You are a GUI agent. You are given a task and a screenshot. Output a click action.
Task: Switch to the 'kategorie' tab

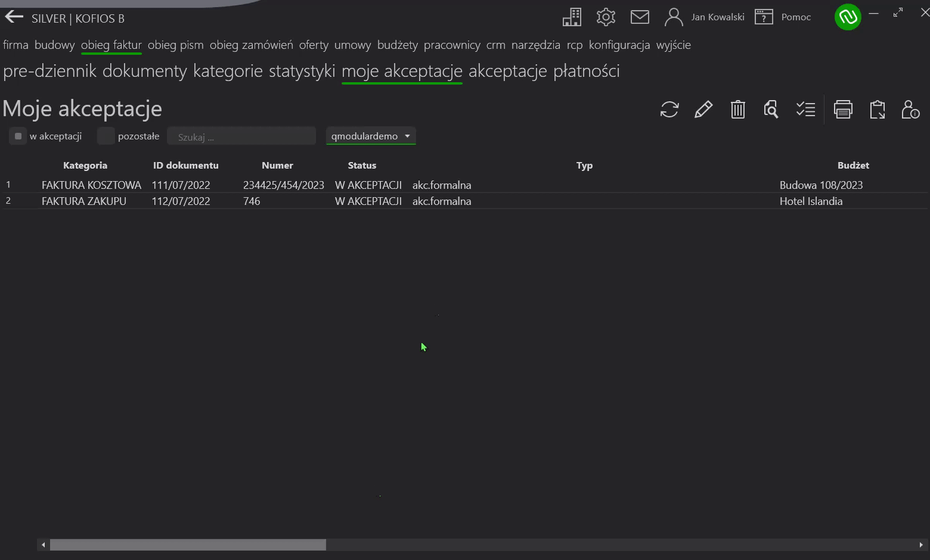pos(228,71)
